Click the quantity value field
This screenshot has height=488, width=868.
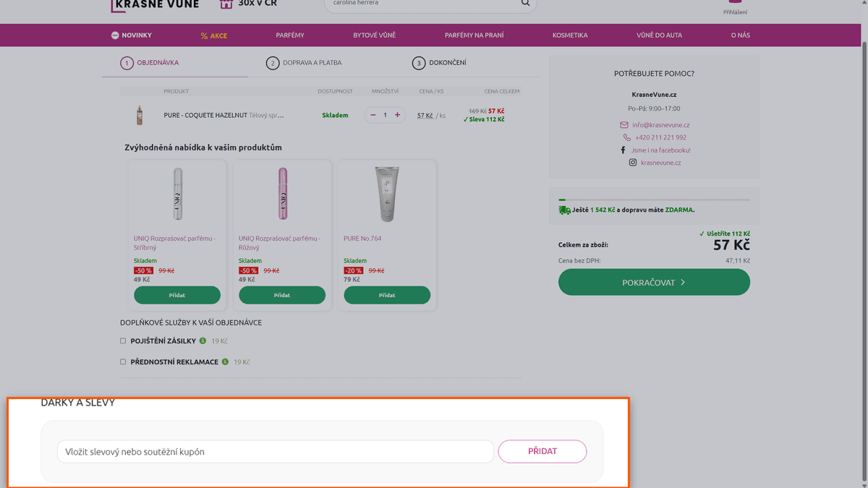pos(385,115)
